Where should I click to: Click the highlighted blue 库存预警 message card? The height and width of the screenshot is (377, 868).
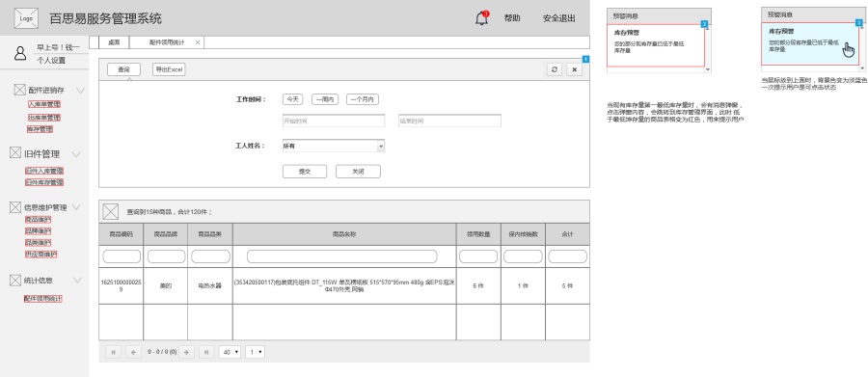810,44
